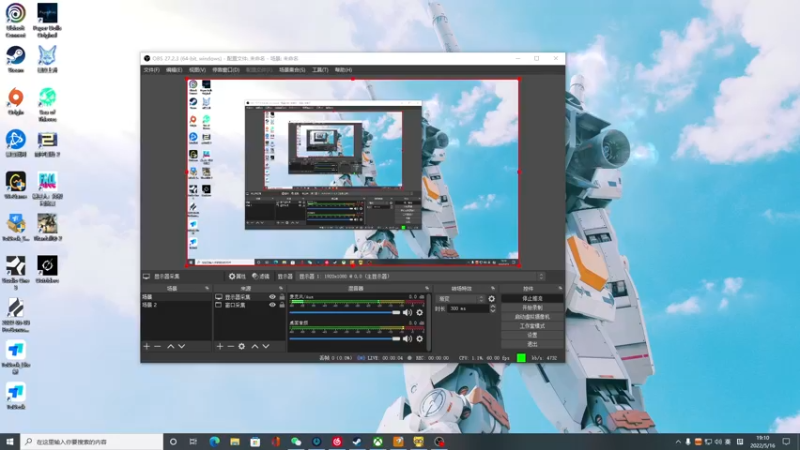Toggle visibility of 窗口采集 source
Image resolution: width=800 pixels, height=450 pixels.
(272, 305)
